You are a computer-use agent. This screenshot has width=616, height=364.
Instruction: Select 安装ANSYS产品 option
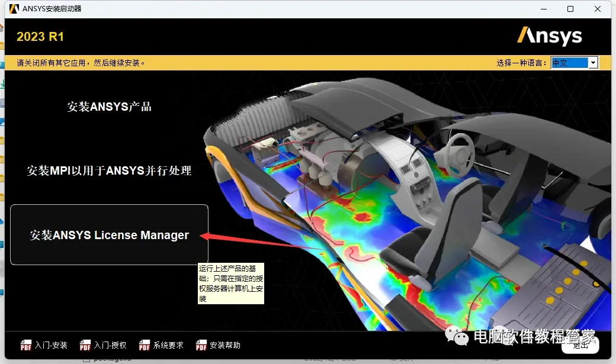click(x=109, y=107)
